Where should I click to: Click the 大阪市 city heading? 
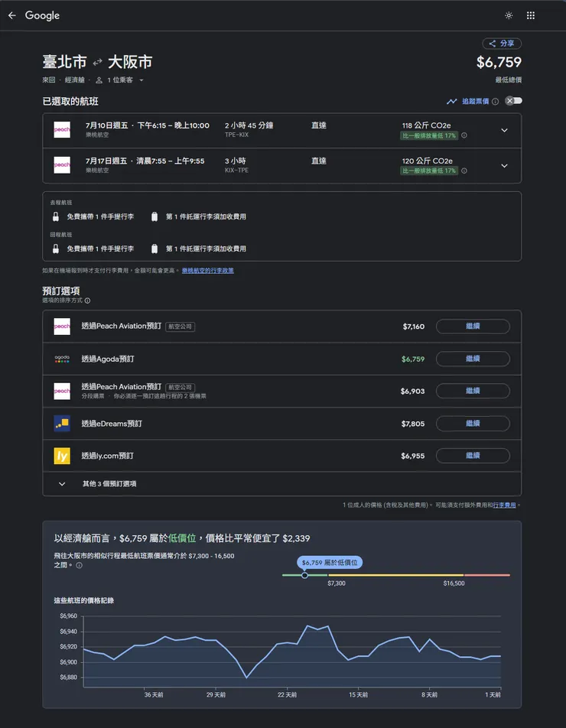click(x=130, y=62)
